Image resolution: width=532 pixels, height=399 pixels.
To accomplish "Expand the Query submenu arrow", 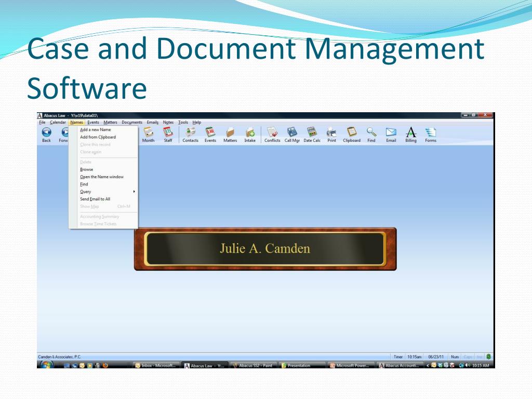I will click(134, 192).
